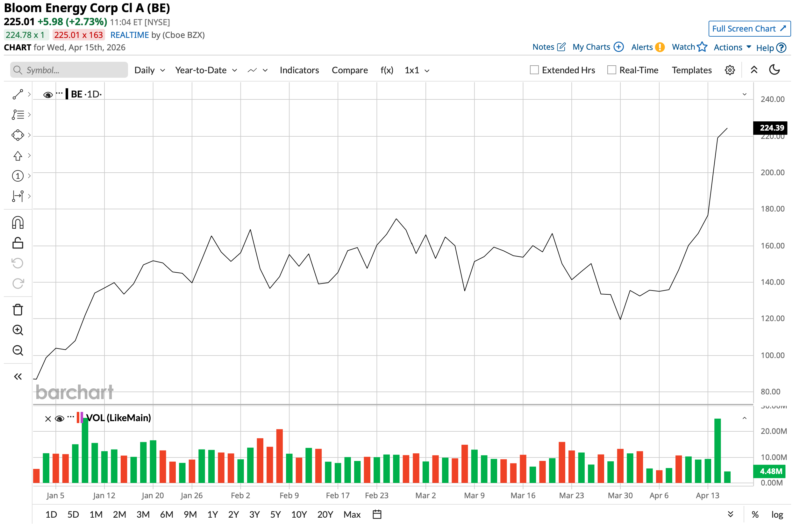807x532 pixels.
Task: Select the 6M time range tab
Action: [x=167, y=515]
